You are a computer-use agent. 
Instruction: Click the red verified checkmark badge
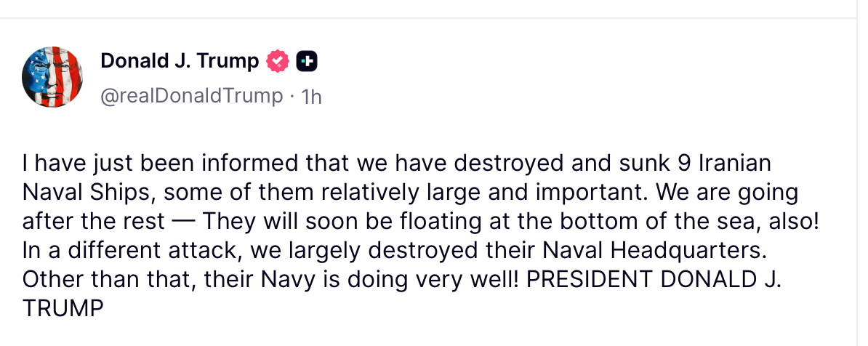[x=278, y=62]
